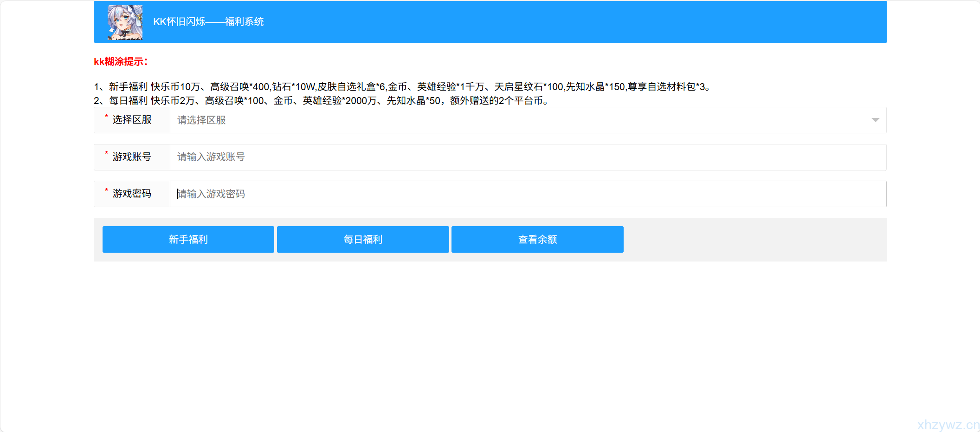
Task: Click the 选择区服 placeholder text area
Action: coord(201,120)
